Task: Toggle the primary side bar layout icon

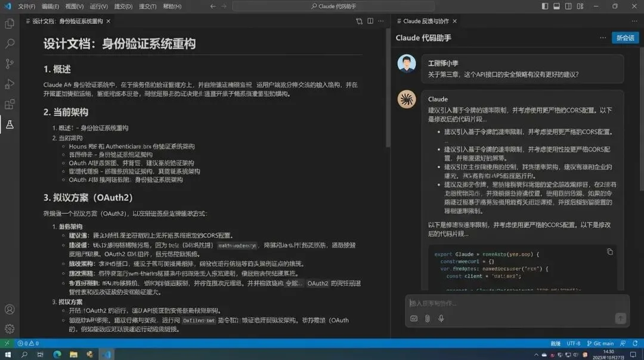Action: pyautogui.click(x=544, y=6)
